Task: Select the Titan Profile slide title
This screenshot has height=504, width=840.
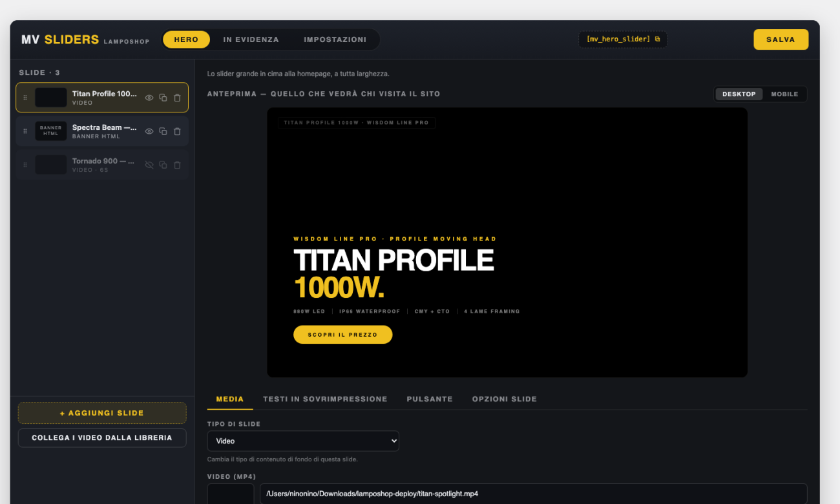Action: pos(105,94)
